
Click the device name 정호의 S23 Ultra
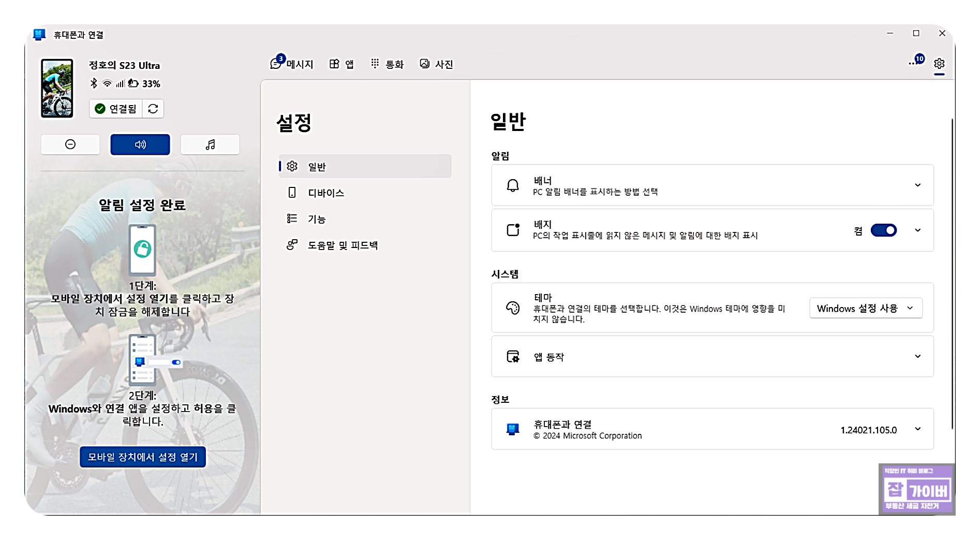click(x=124, y=65)
